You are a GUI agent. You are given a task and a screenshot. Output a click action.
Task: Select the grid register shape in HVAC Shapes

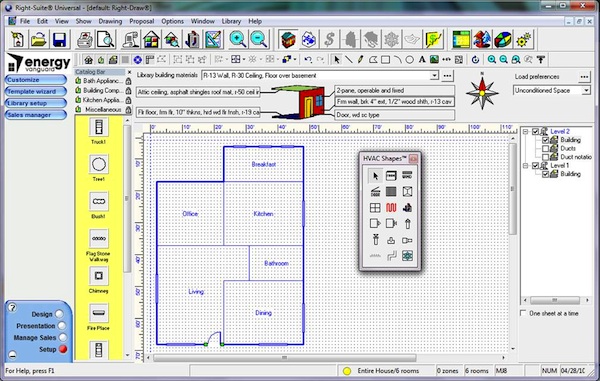[x=375, y=208]
